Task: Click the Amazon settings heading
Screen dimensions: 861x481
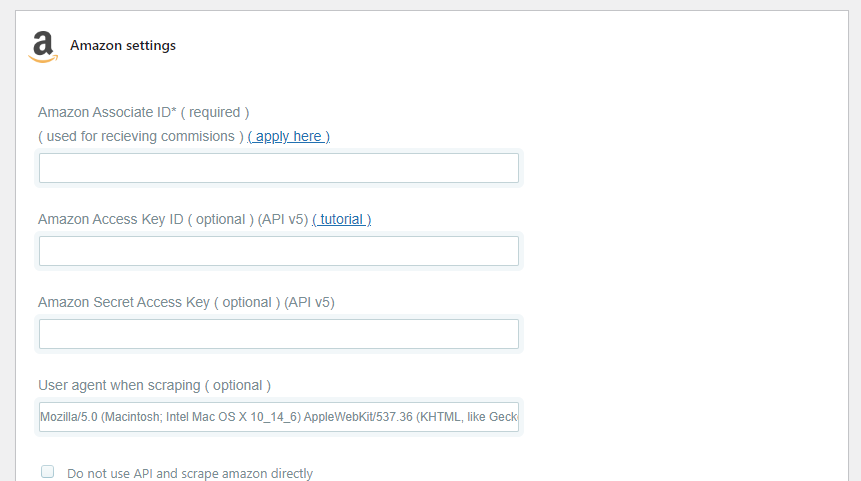Action: coord(123,46)
